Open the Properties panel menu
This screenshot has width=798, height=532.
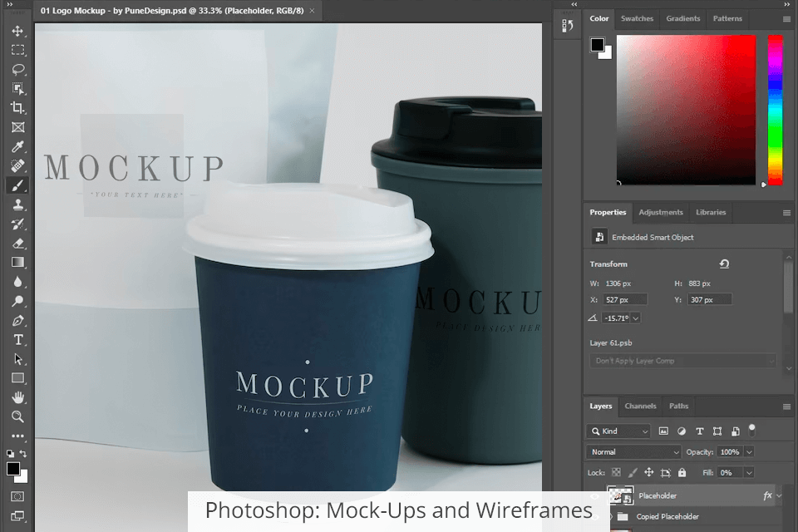click(787, 213)
